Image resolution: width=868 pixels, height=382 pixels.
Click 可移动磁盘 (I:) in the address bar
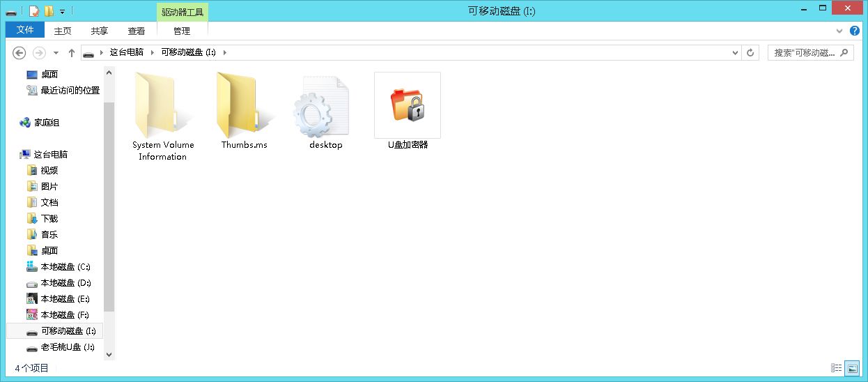click(x=188, y=52)
